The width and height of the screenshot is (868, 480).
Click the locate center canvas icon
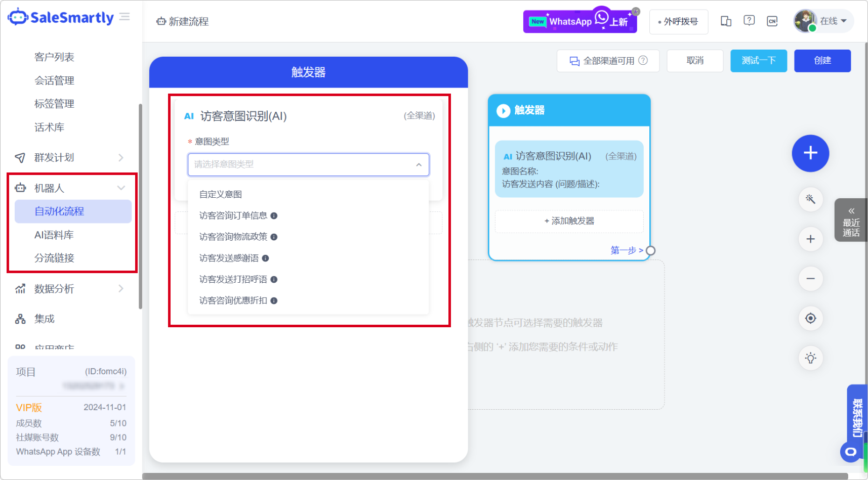810,319
